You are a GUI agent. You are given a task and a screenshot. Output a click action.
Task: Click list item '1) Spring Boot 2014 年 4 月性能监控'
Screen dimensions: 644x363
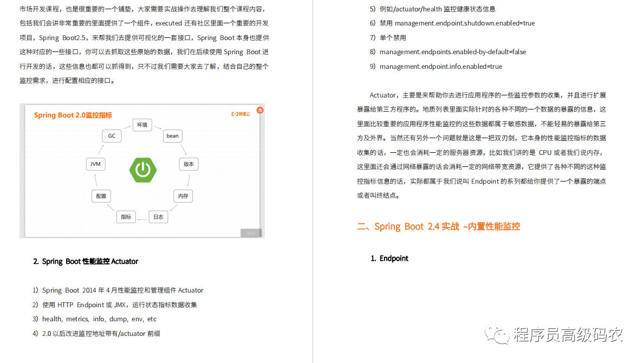point(118,290)
